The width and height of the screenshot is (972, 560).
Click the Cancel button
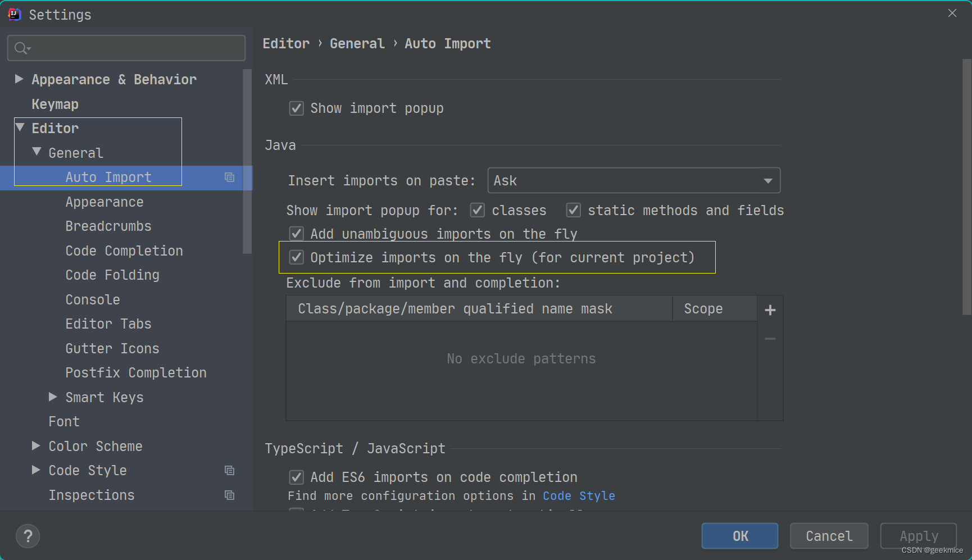[829, 536]
